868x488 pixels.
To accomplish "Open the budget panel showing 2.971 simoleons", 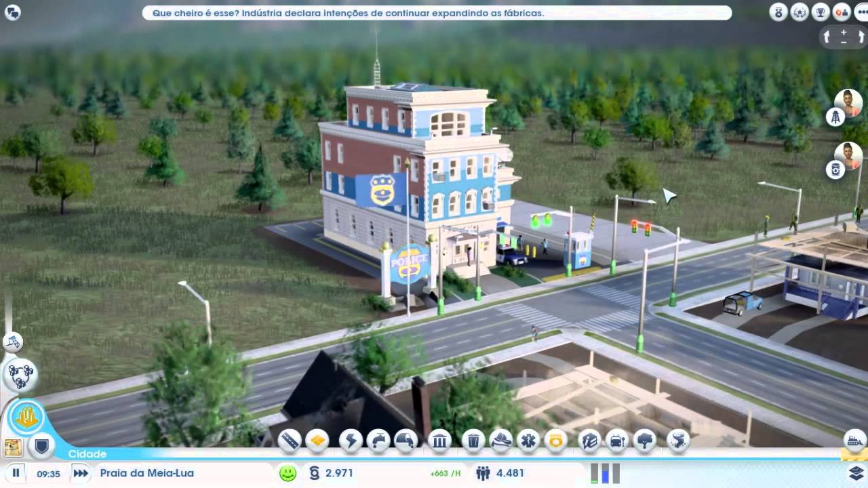I will click(x=331, y=473).
